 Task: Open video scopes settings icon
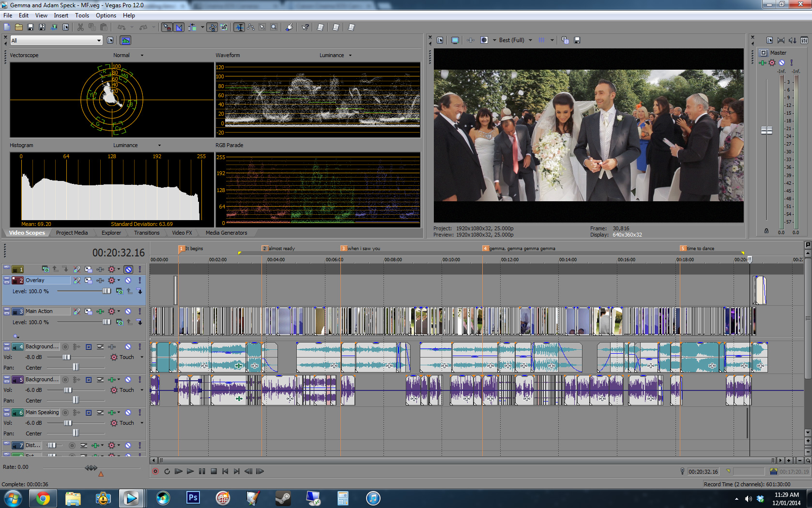pos(110,40)
